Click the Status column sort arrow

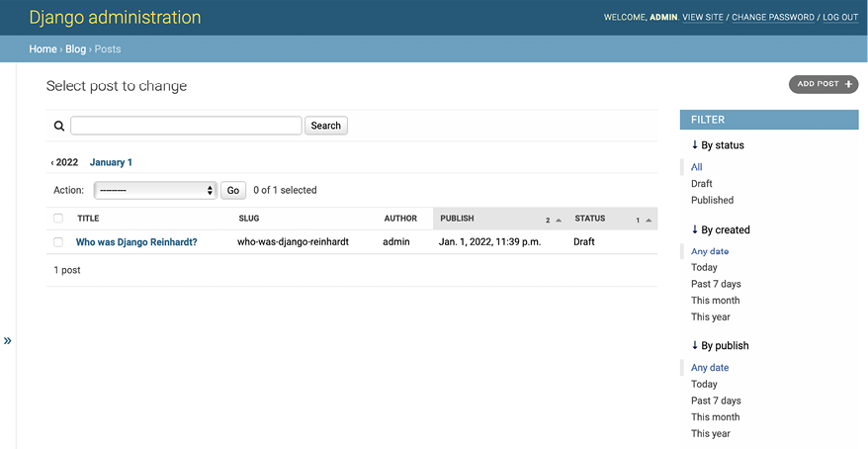click(649, 221)
